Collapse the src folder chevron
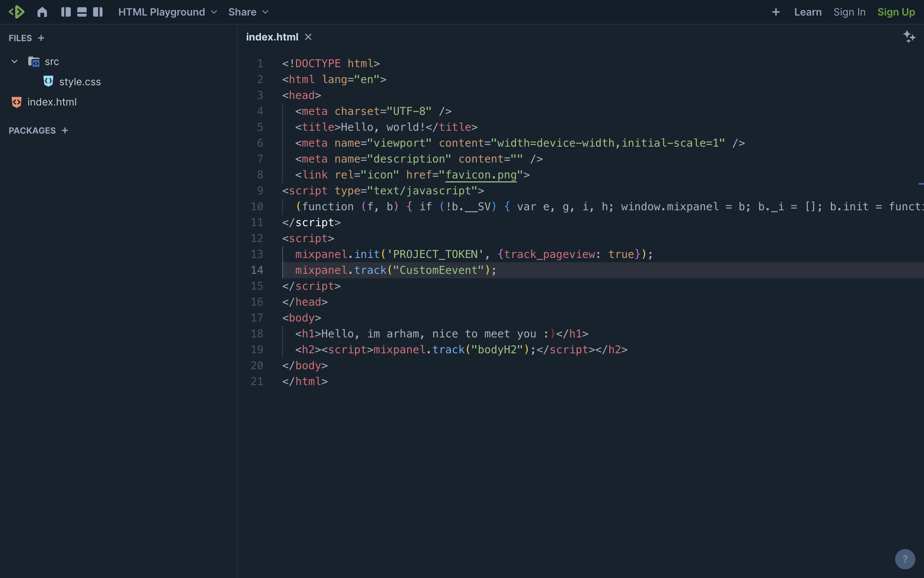Image resolution: width=924 pixels, height=578 pixels. [14, 61]
